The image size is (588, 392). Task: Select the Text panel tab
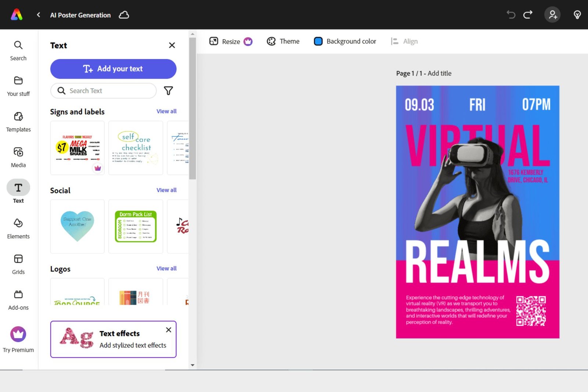click(18, 192)
